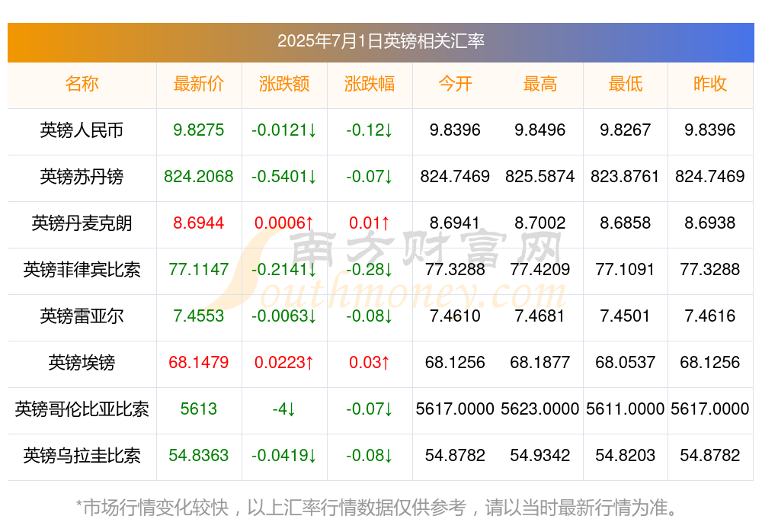The width and height of the screenshot is (762, 532).
Task: Click highest value 5623.0000
Action: [540, 409]
